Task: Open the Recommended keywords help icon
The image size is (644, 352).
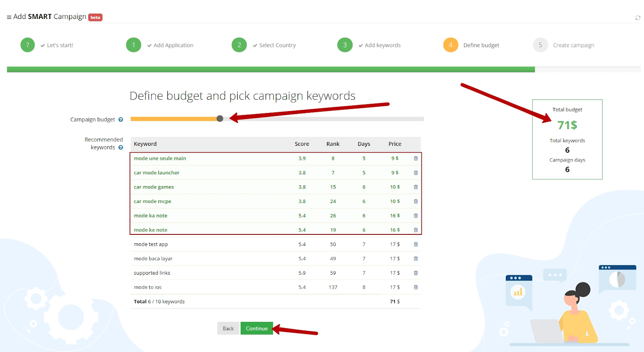Action: (x=121, y=147)
